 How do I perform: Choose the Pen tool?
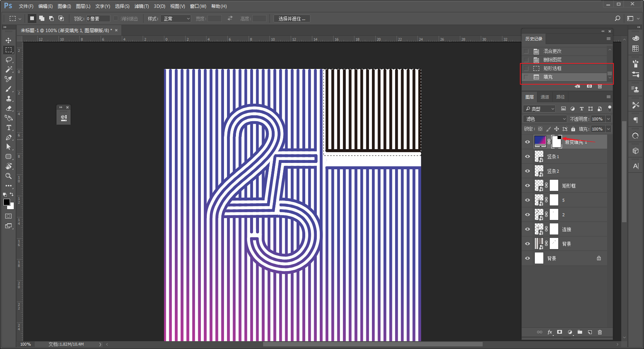9,137
